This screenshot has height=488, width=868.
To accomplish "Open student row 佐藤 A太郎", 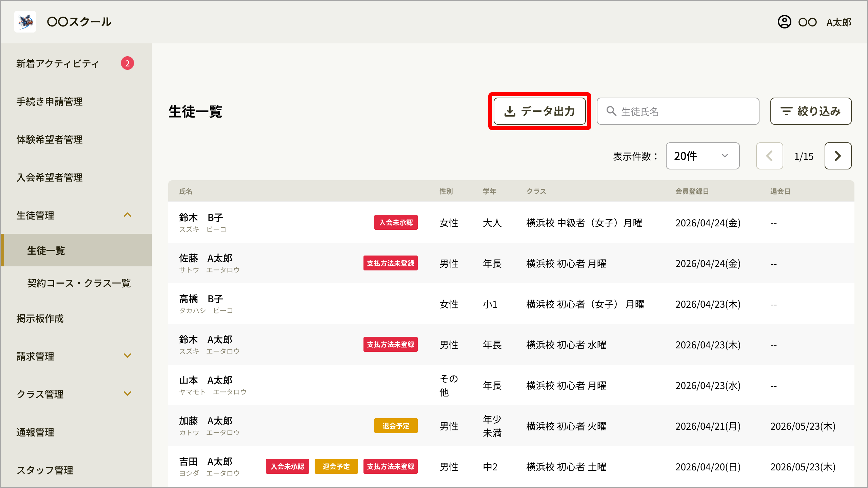I will pyautogui.click(x=511, y=263).
